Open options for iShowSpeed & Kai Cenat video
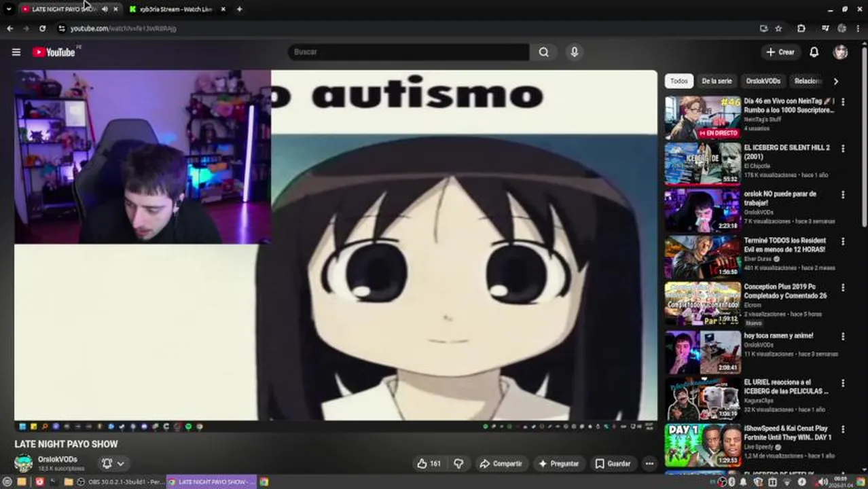Viewport: 868px width, 489px height. [x=843, y=429]
